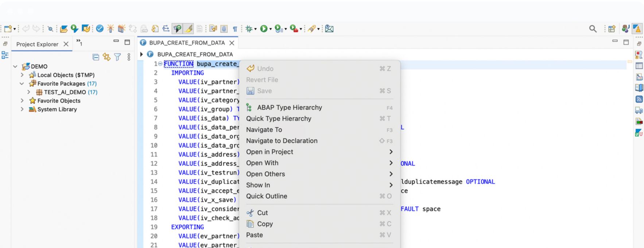
Task: Click the Feed Reader RSS icon
Action: coord(639,99)
